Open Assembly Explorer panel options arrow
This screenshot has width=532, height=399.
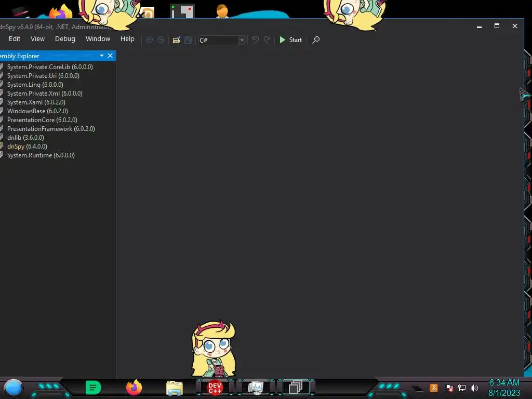102,56
